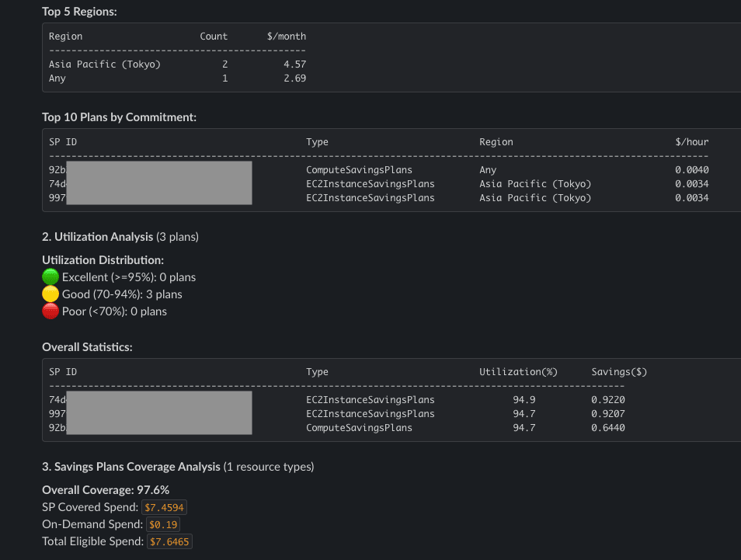
Task: Click the 0.9220 savings value
Action: pyautogui.click(x=607, y=400)
